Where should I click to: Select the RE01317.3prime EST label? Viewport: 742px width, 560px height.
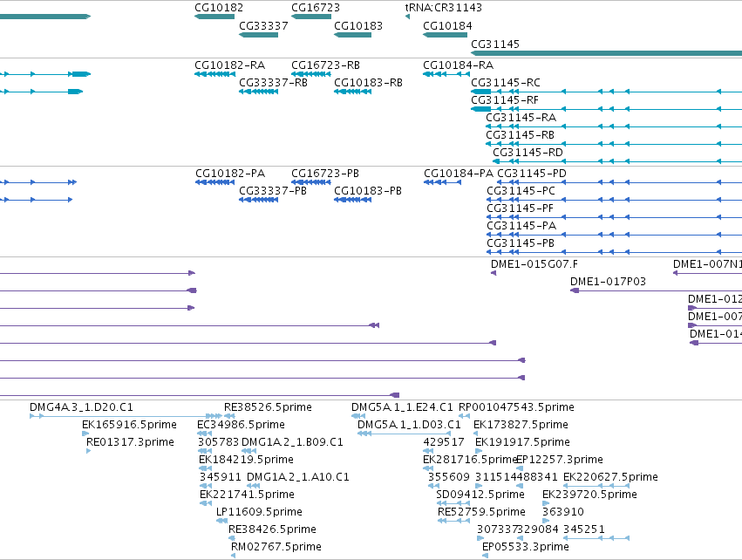pos(130,442)
